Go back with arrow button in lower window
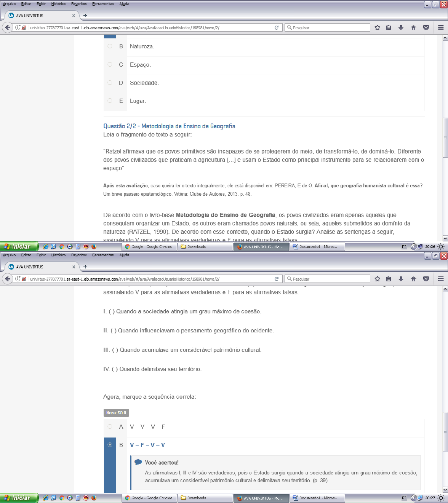Screen dimensions: 448x503 (7, 279)
